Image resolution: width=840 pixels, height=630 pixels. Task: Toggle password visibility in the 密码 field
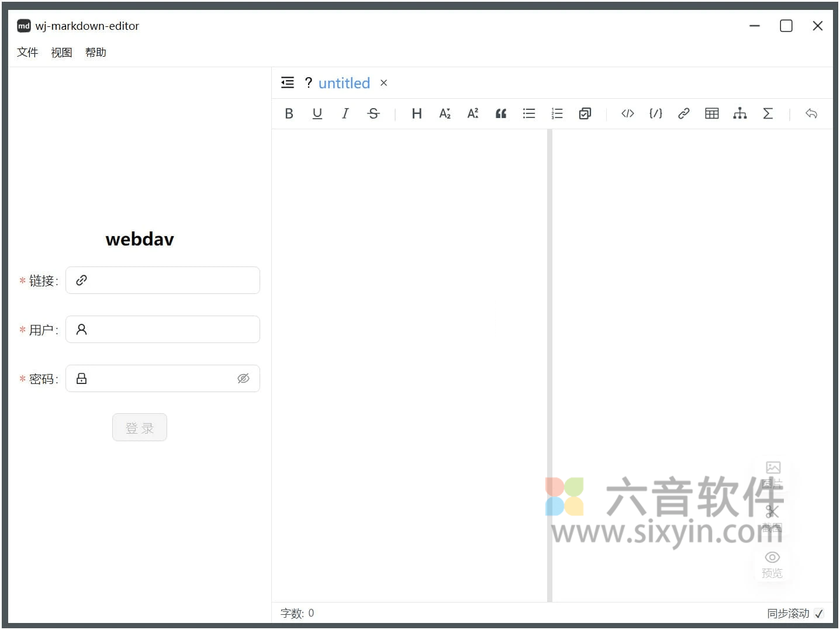pos(244,378)
